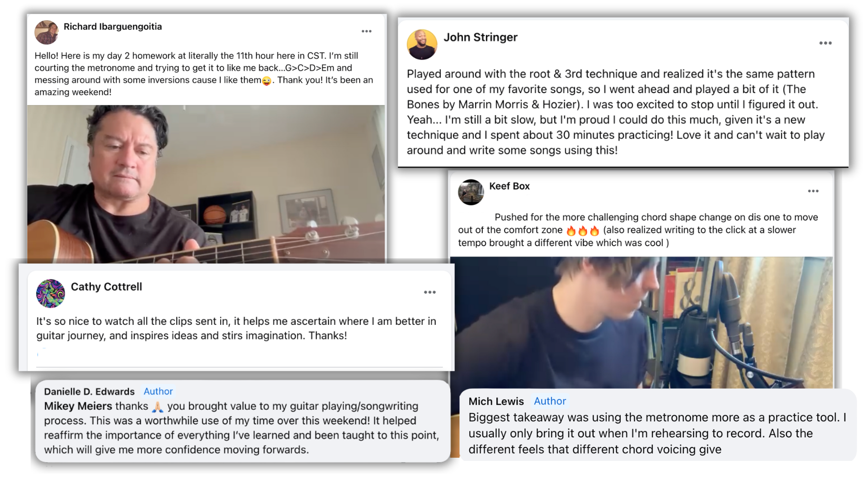The width and height of the screenshot is (868, 488).
Task: Open Cathy Cottrell's post three-dot menu
Action: pos(430,292)
